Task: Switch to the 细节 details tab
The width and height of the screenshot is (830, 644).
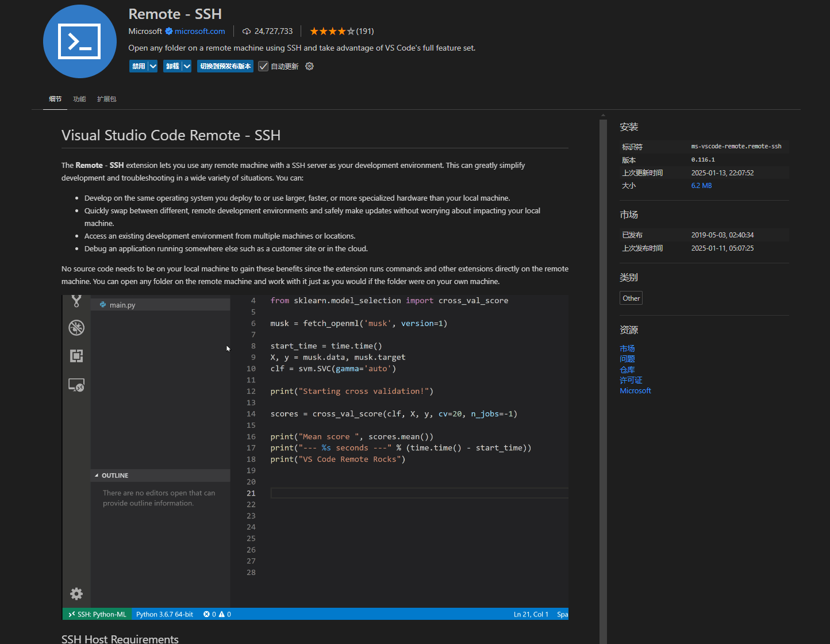Action: [x=55, y=99]
